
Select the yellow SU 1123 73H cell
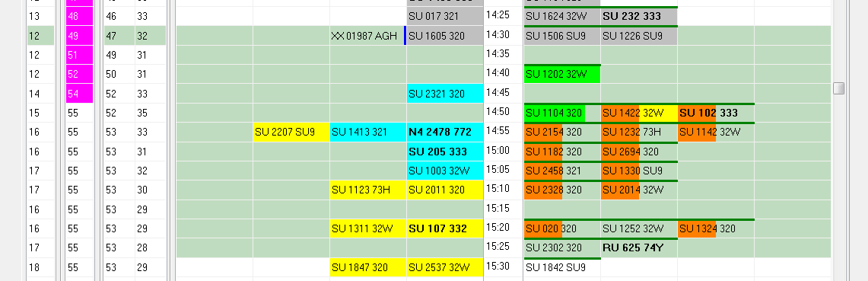point(368,190)
